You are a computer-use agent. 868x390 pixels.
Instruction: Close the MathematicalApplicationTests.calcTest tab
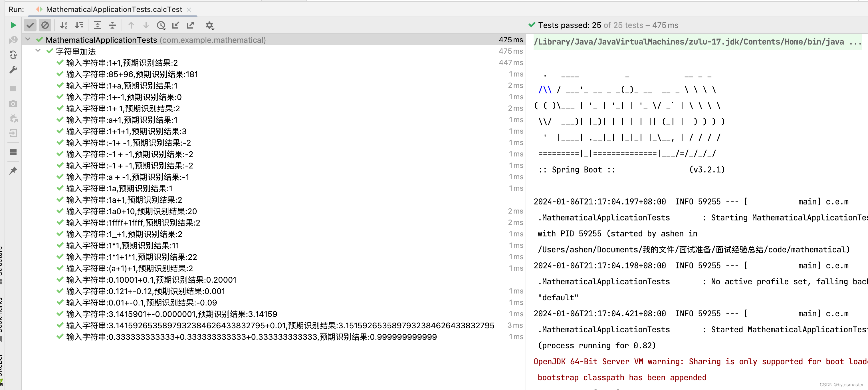189,10
